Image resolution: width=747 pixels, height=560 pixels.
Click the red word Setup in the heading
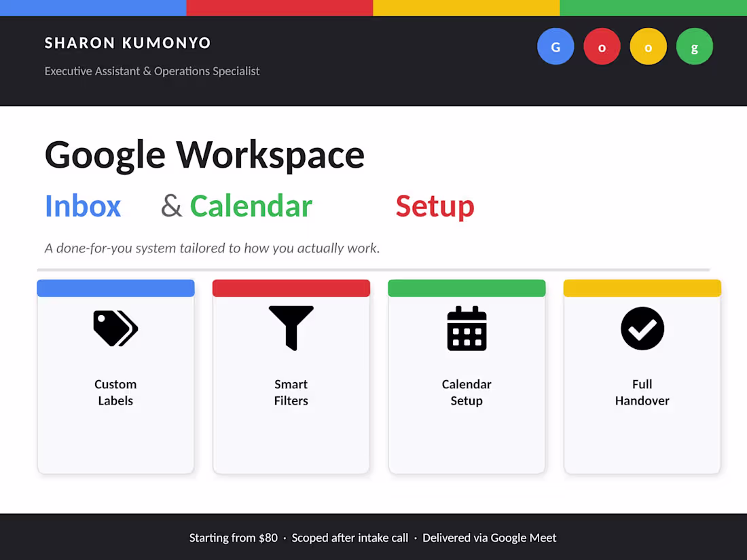tap(435, 207)
